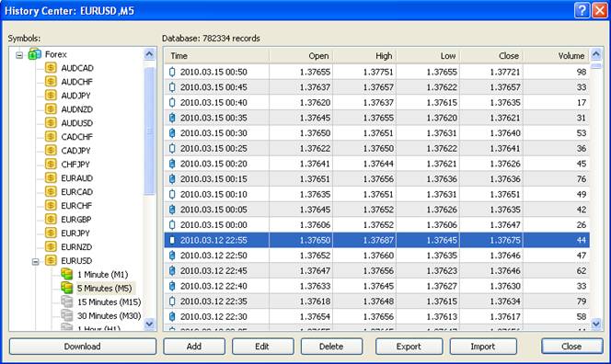The width and height of the screenshot is (611, 364).
Task: Click Close value 1.37640 in 00:30 row
Action: [505, 133]
